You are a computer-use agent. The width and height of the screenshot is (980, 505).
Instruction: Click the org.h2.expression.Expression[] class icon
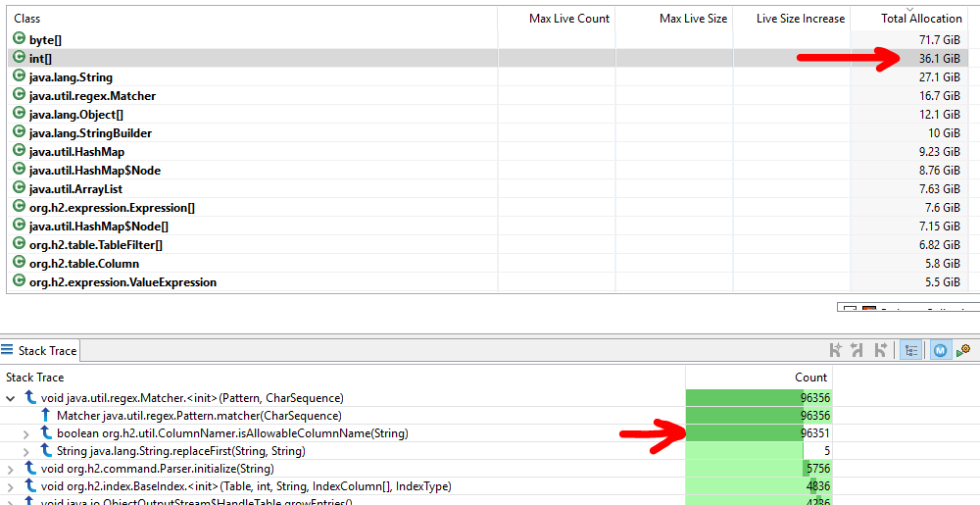(20, 207)
